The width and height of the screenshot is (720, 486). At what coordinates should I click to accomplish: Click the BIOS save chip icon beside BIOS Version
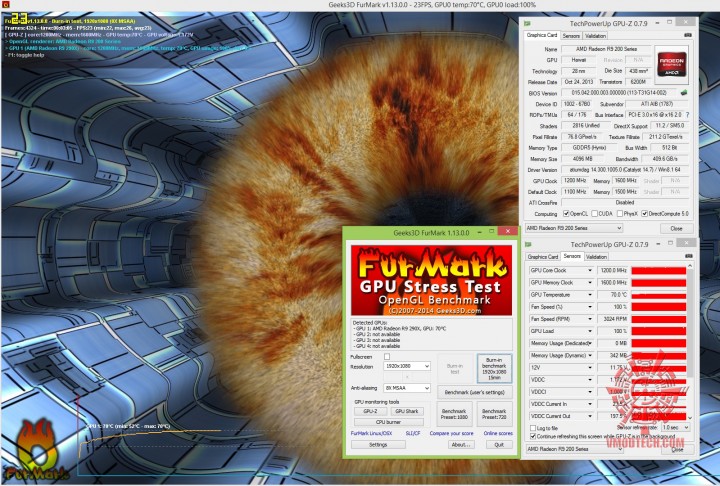point(684,93)
